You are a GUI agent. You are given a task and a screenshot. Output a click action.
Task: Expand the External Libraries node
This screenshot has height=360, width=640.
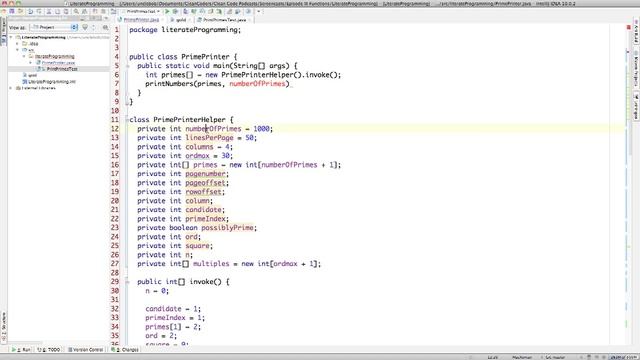[11, 88]
